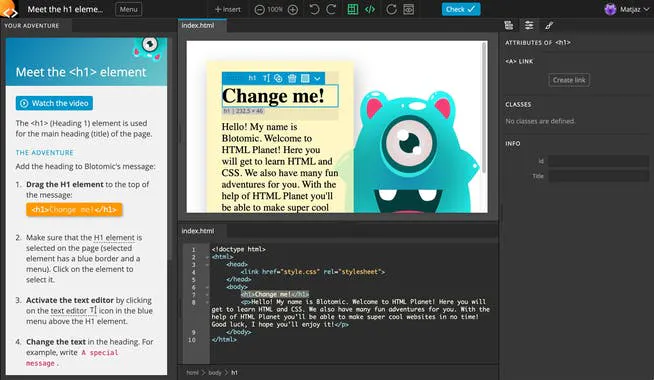This screenshot has width=654, height=380.
Task: Click the "style.css" string in the code
Action: click(301, 272)
